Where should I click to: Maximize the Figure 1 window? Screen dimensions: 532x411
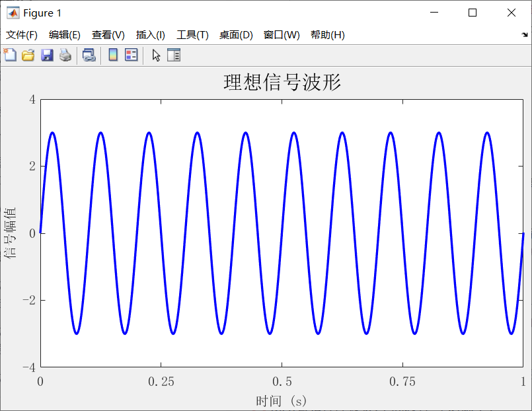[473, 13]
